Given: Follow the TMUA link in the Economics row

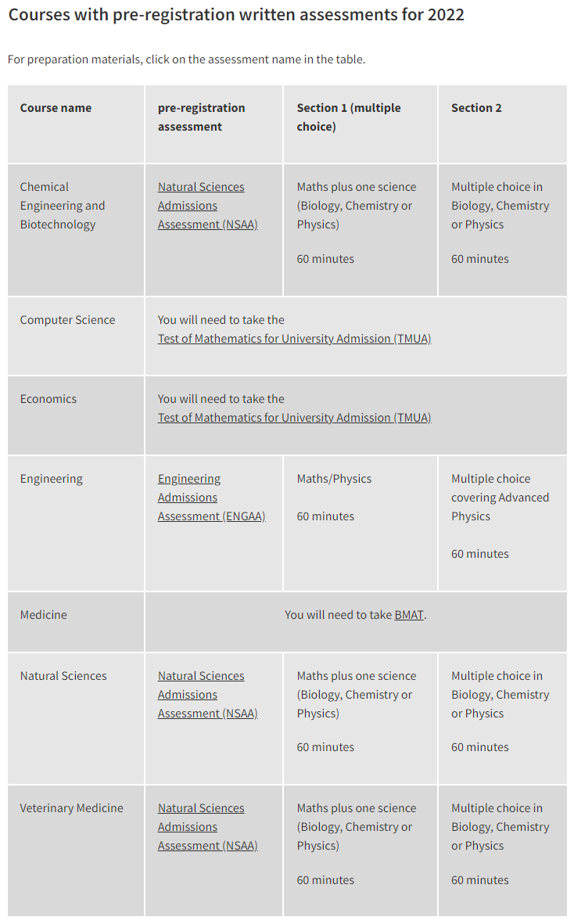Looking at the screenshot, I should click(294, 418).
